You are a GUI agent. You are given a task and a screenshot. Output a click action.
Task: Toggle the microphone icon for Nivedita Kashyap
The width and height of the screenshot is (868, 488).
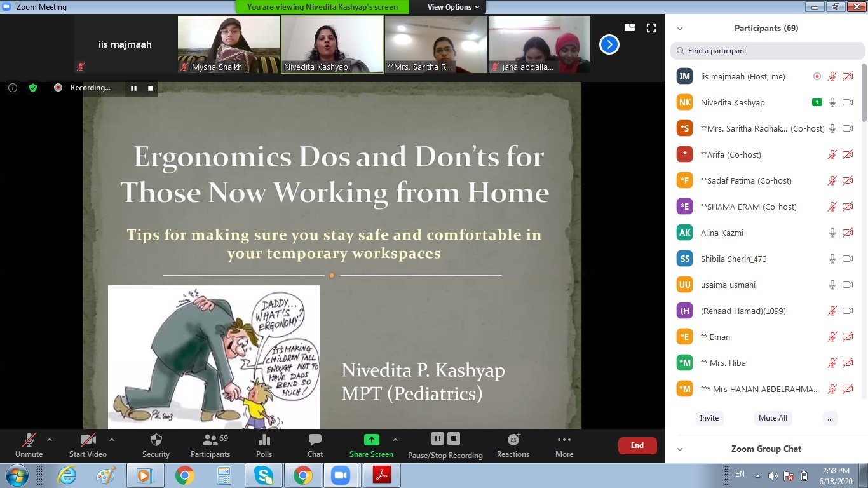coord(832,102)
